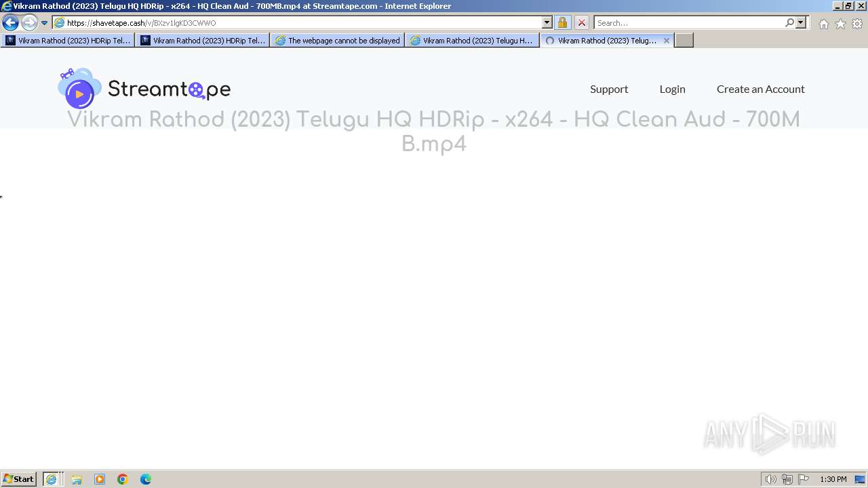Click the Streamtape logo
This screenshot has height=488, width=868.
(x=144, y=89)
